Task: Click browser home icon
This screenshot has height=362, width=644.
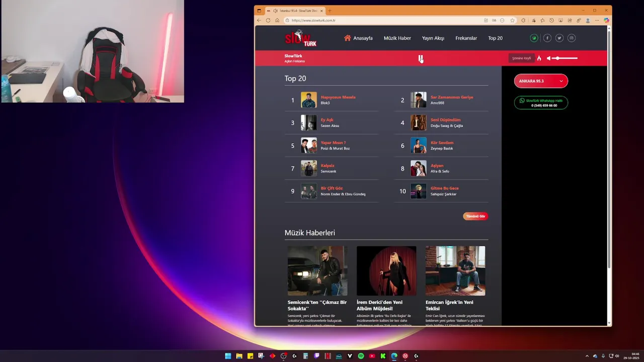Action: [x=277, y=21]
